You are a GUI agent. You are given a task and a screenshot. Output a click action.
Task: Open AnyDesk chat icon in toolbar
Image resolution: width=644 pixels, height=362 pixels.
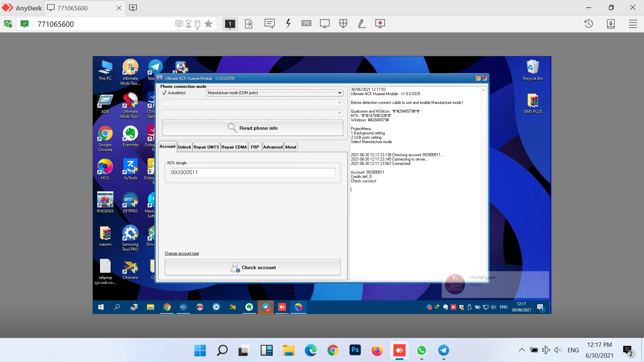269,24
